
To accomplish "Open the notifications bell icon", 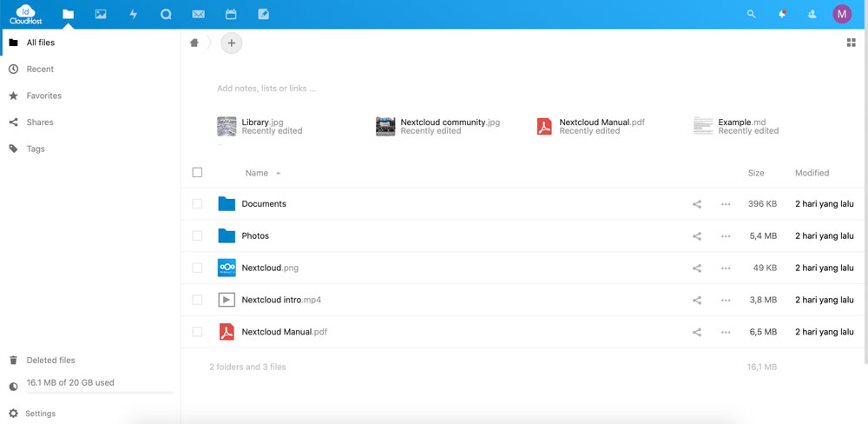I will pyautogui.click(x=782, y=15).
